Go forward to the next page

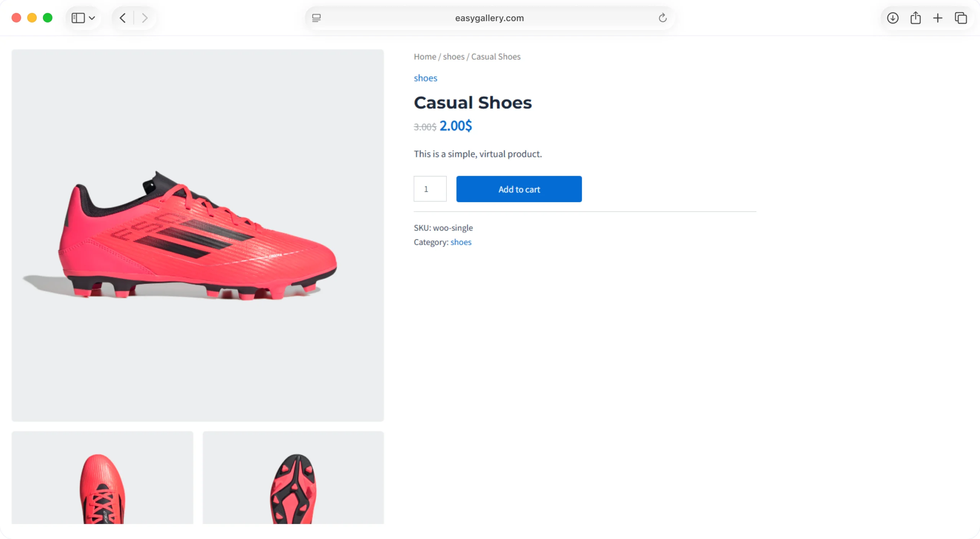144,18
